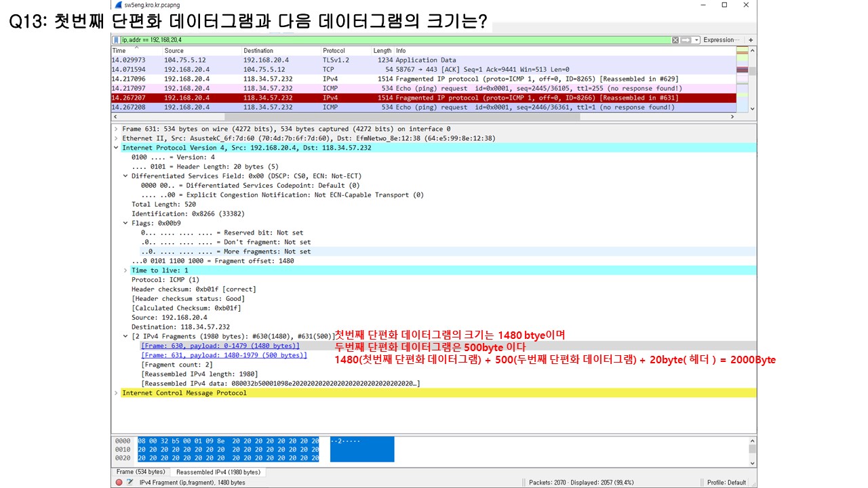Follow the Frame: 630 payload link
This screenshot has width=868, height=488.
pos(220,346)
